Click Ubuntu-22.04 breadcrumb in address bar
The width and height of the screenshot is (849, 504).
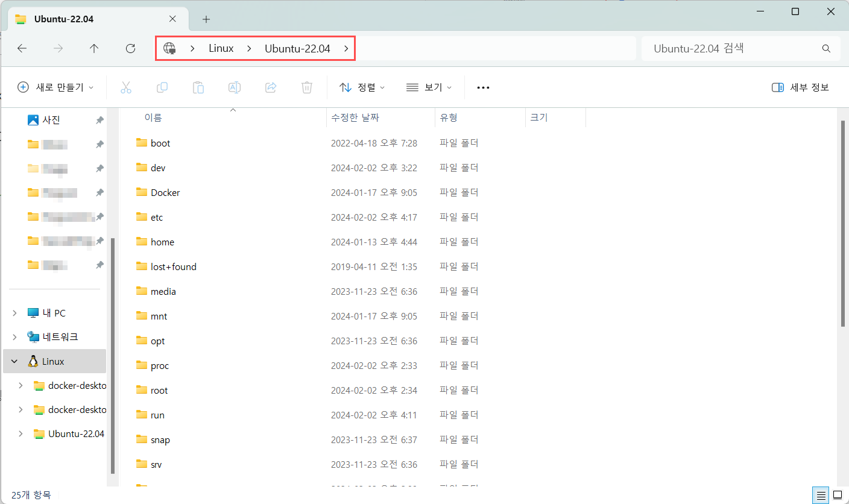pos(297,49)
